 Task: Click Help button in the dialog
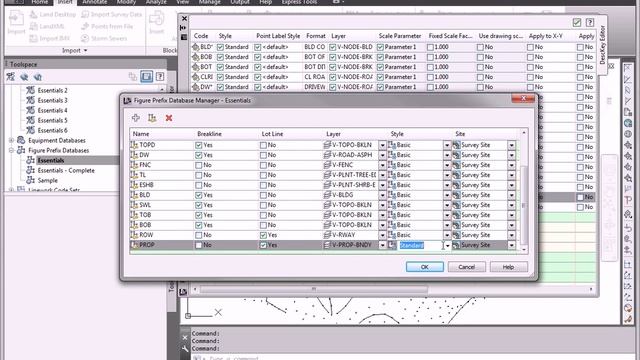tap(509, 267)
